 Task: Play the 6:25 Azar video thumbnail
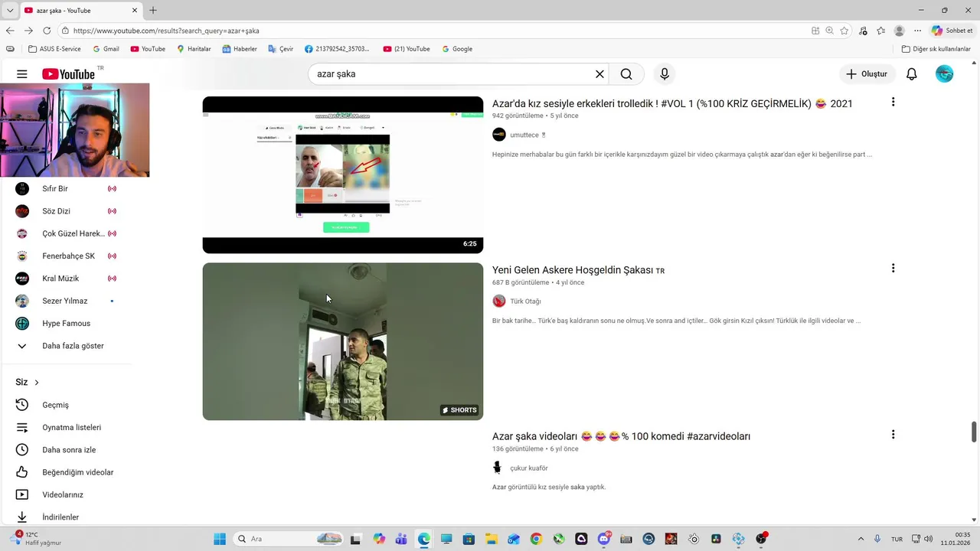[x=343, y=175]
